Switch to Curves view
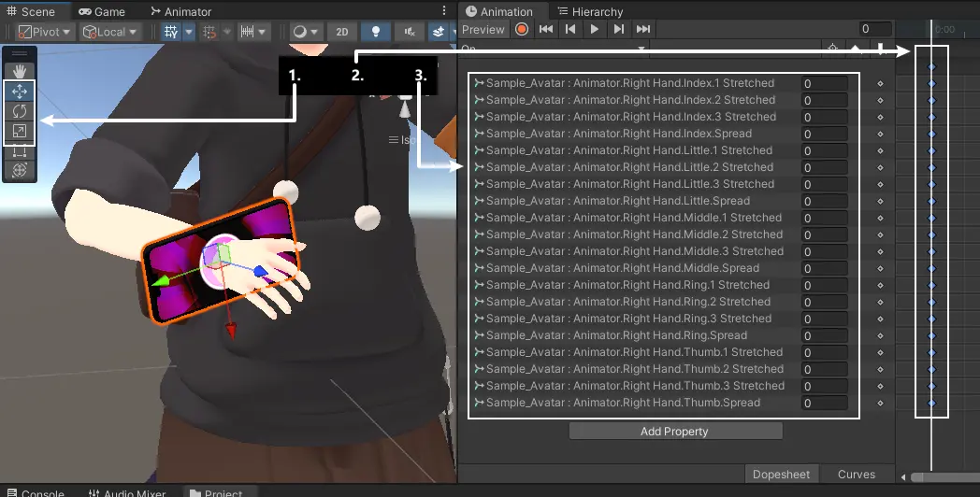Screen dimensions: 980x497 coord(857,475)
